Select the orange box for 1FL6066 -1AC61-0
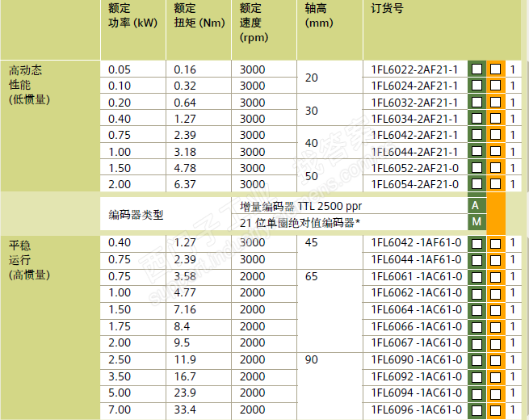This screenshot has width=529, height=420. tap(495, 327)
